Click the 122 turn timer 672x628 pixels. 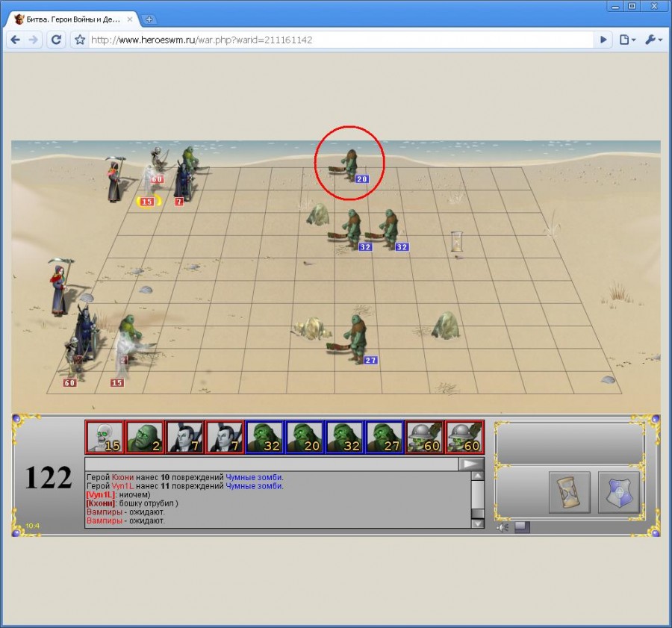coord(49,478)
